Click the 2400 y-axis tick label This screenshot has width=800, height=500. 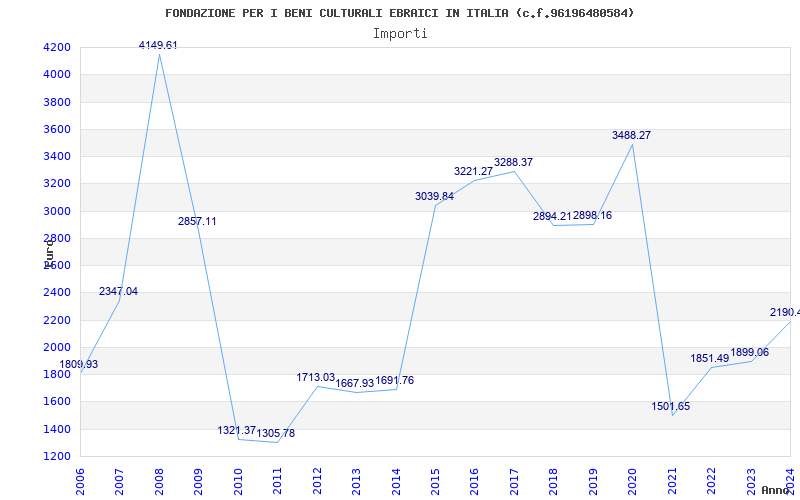coord(57,293)
